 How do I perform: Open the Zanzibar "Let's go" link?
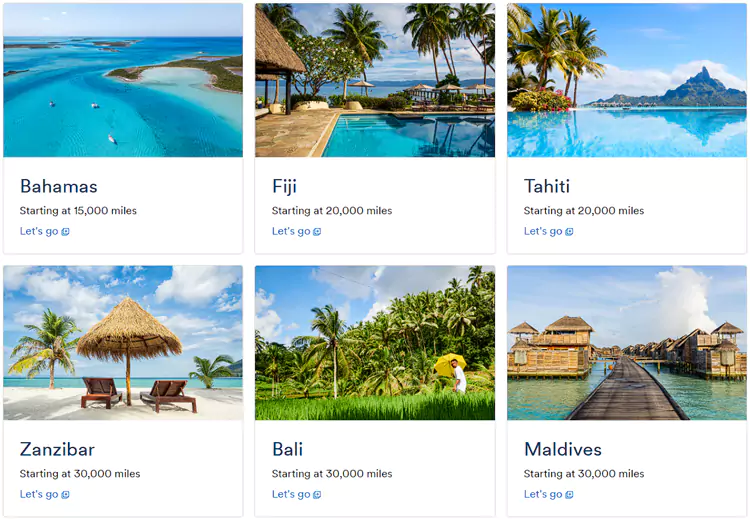39,494
